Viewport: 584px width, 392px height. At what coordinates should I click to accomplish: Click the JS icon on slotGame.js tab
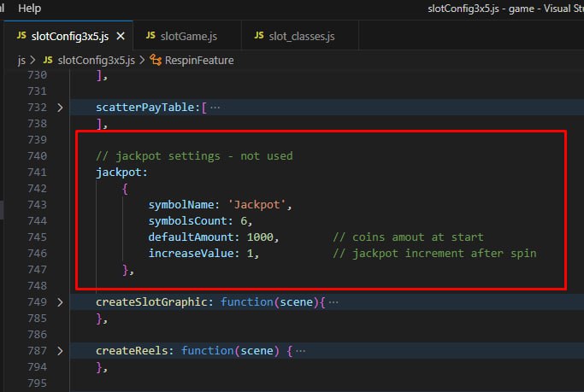click(x=150, y=35)
